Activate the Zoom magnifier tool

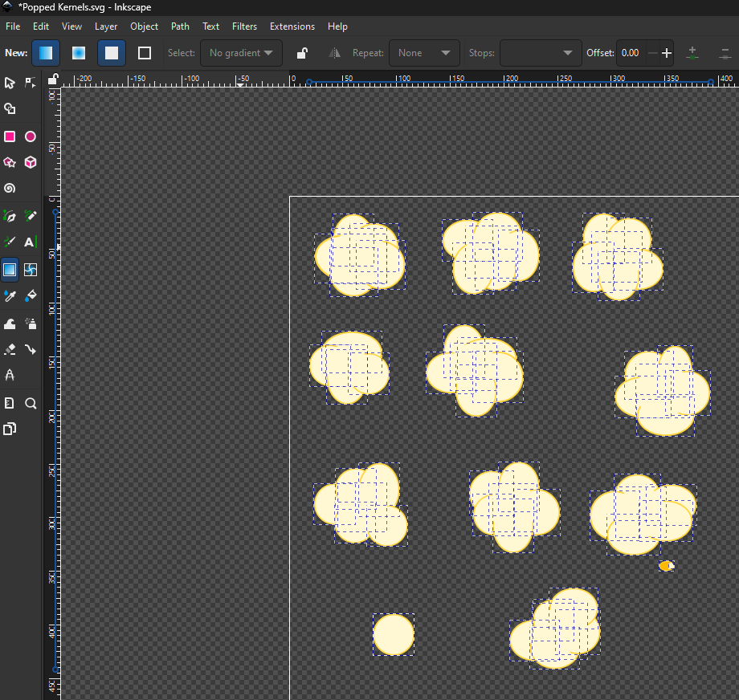pos(31,403)
